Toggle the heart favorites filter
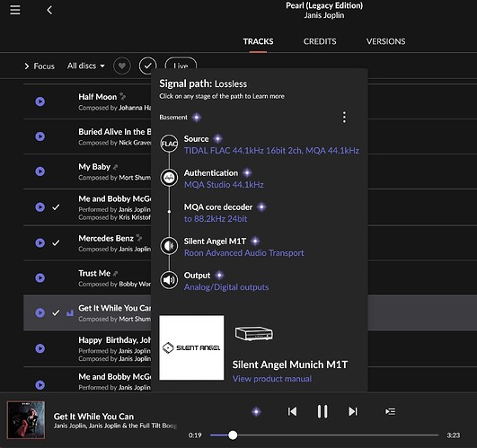The image size is (477, 448). 122,66
